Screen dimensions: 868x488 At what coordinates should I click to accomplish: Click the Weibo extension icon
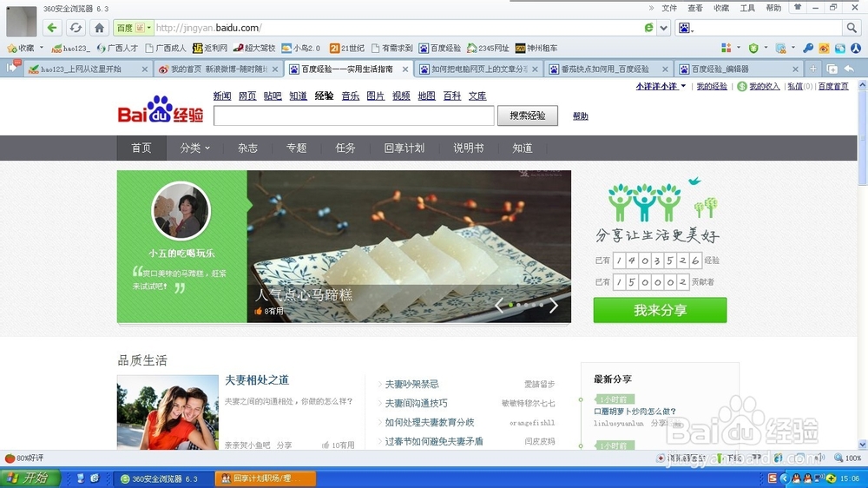tap(824, 48)
